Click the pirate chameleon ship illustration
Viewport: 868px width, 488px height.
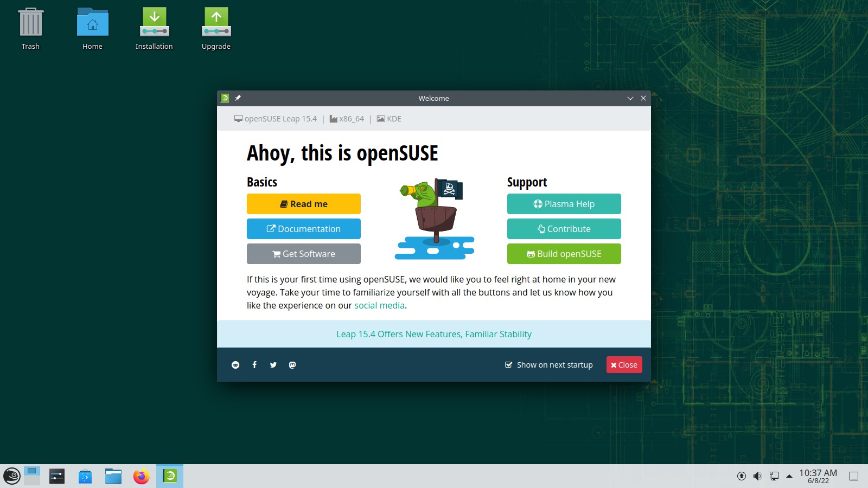click(x=435, y=219)
